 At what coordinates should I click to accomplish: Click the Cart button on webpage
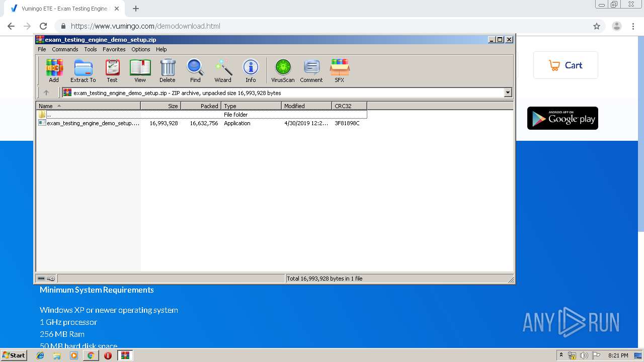pos(566,65)
